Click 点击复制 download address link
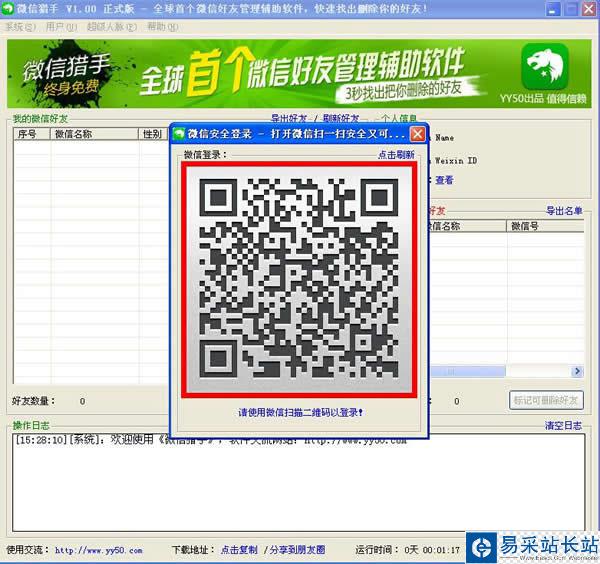The height and width of the screenshot is (564, 600). pyautogui.click(x=239, y=550)
